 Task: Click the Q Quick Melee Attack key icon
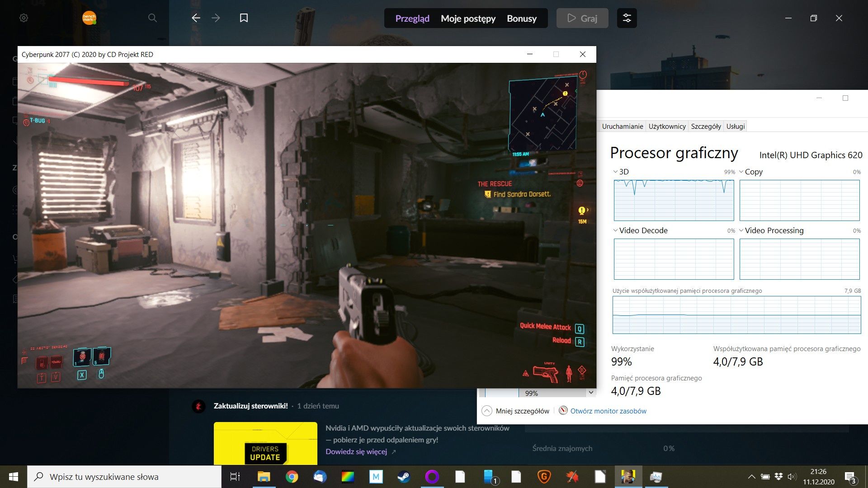(580, 328)
